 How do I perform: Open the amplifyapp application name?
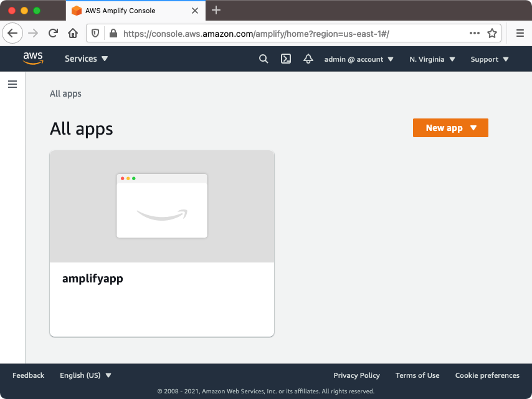coord(93,279)
